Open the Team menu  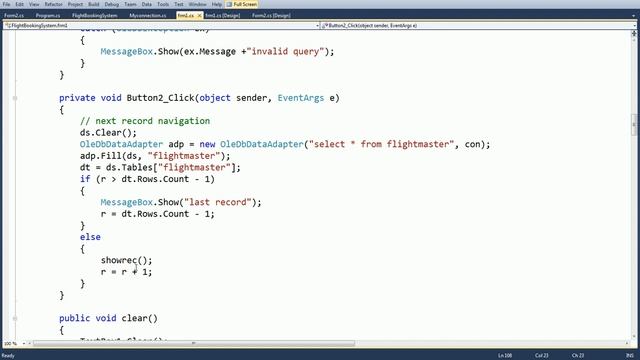130,4
